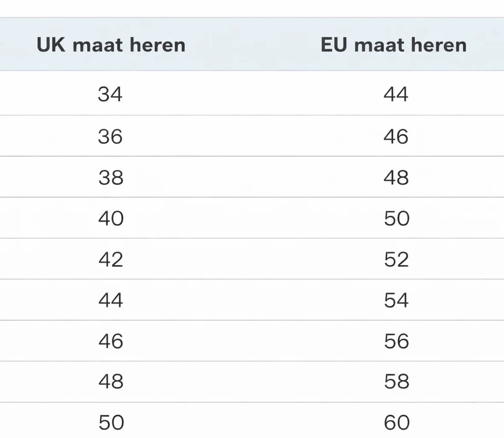
Task: Select UK size 42 cell
Action: [x=111, y=260]
